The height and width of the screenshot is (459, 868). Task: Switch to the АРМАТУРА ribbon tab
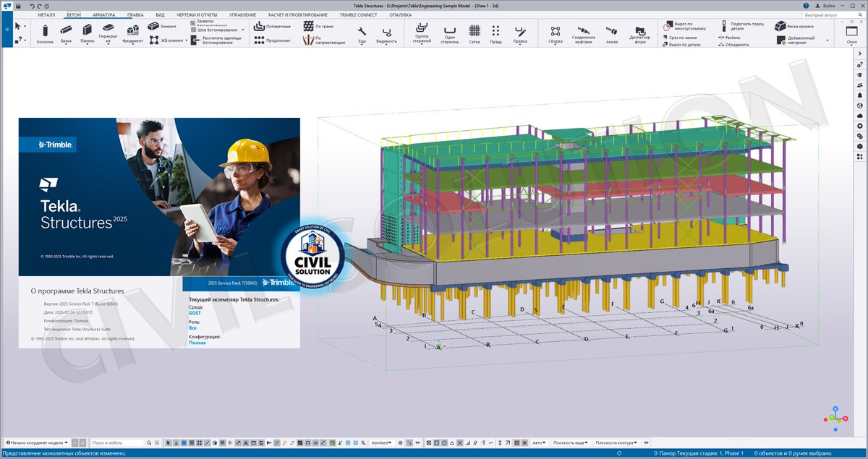104,14
